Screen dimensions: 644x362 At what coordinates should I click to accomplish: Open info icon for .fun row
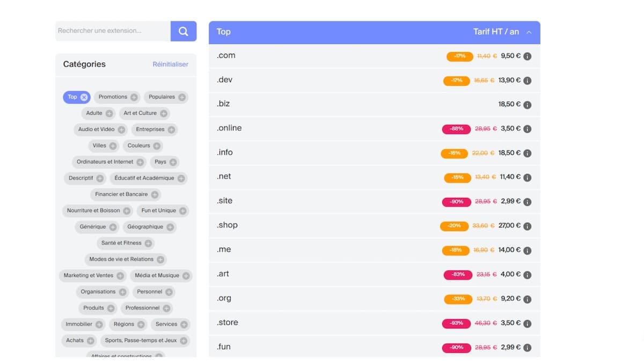tap(528, 348)
